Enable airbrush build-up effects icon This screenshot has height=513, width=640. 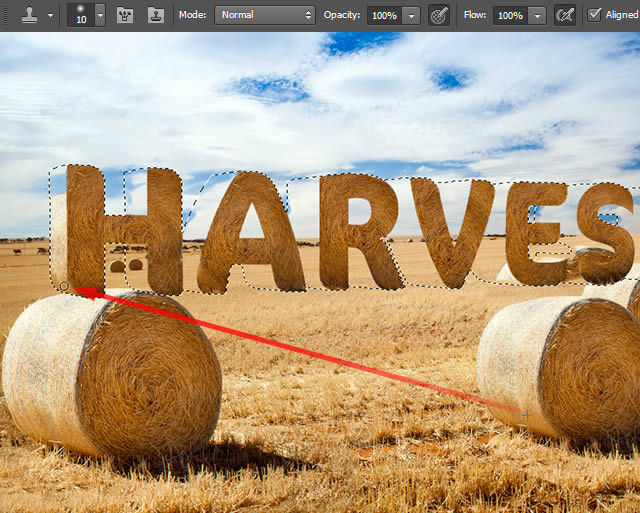click(565, 16)
